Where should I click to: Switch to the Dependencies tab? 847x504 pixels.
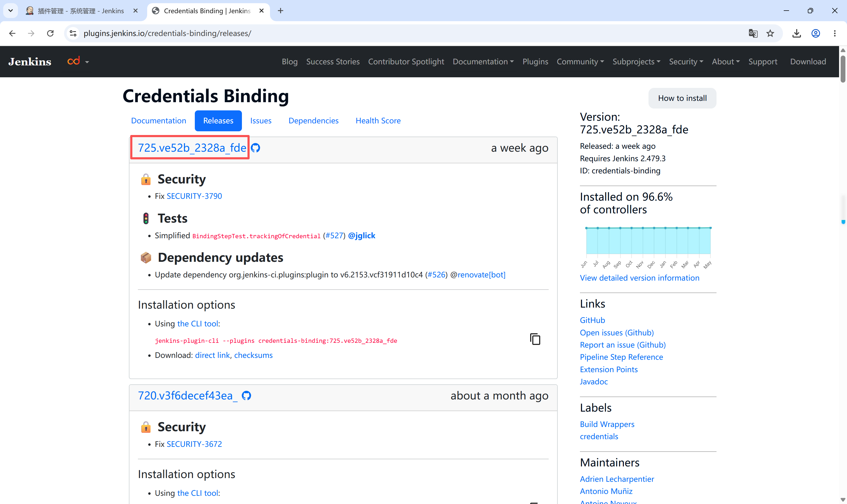[x=313, y=120]
